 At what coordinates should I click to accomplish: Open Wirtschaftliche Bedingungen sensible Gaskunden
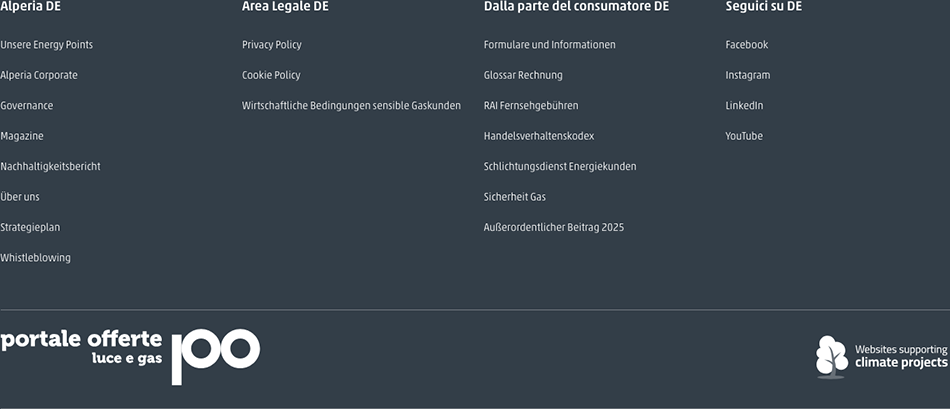pos(351,105)
